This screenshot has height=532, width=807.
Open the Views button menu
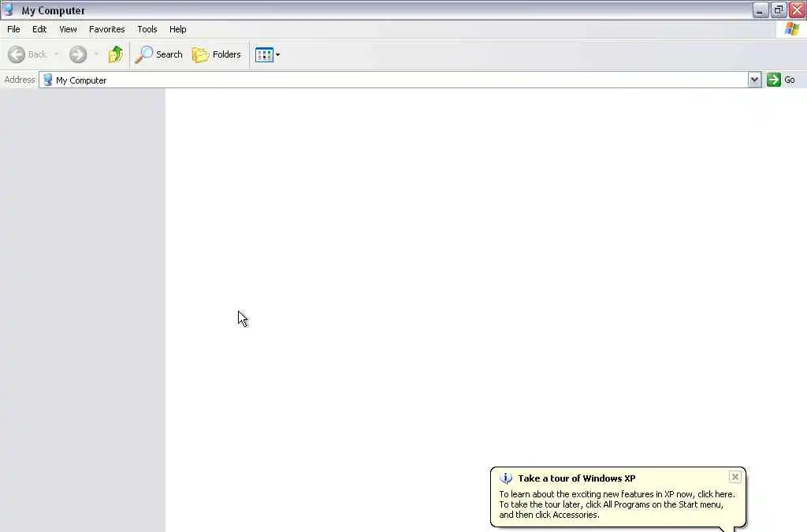click(x=268, y=54)
